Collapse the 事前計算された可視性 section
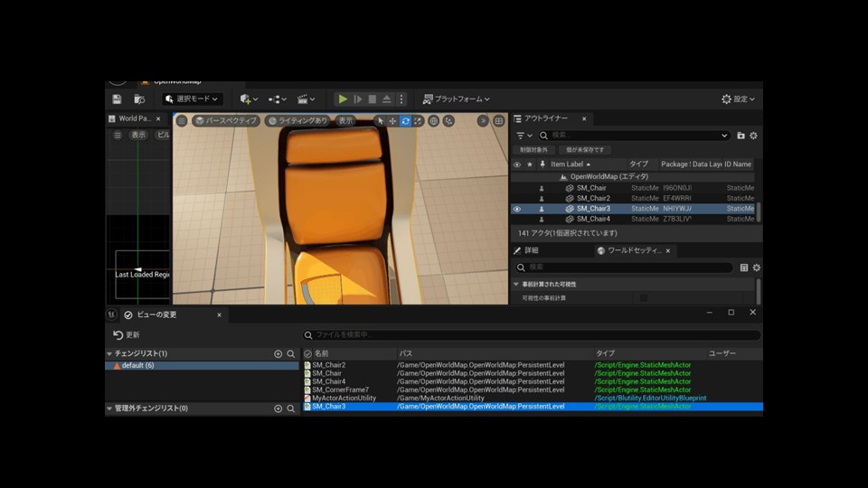Image resolution: width=868 pixels, height=488 pixels. point(517,284)
